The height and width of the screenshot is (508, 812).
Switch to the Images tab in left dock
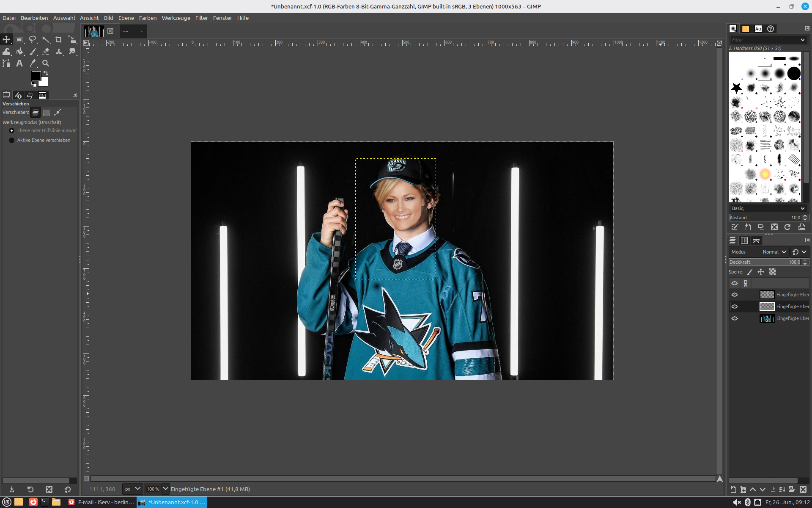pyautogui.click(x=42, y=95)
